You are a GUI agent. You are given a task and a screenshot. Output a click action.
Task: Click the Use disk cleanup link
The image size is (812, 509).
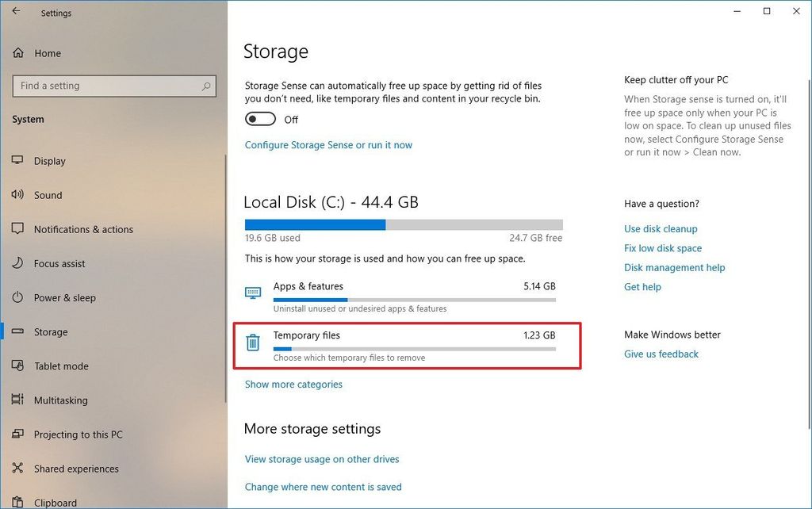[x=661, y=228]
